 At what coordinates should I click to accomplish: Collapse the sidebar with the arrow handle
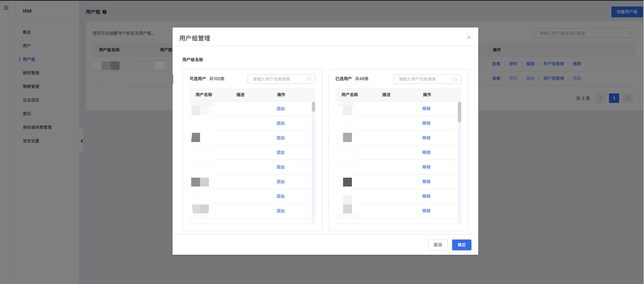(81, 141)
